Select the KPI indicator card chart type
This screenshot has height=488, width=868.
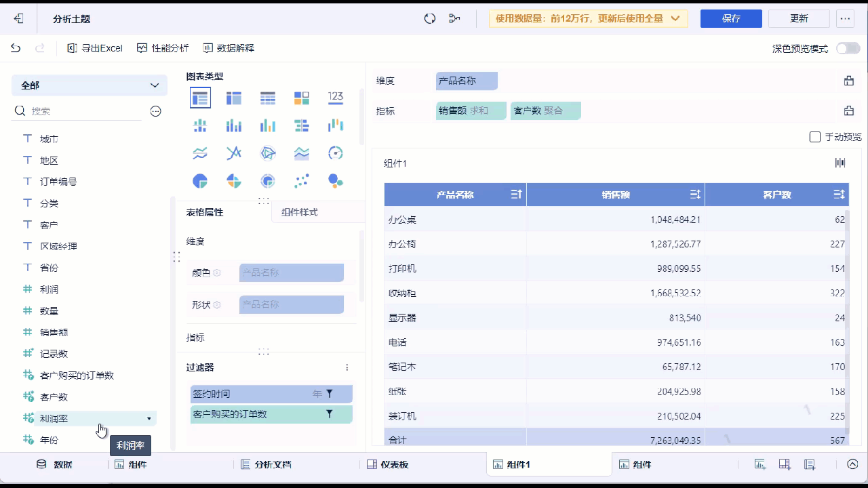(302, 98)
